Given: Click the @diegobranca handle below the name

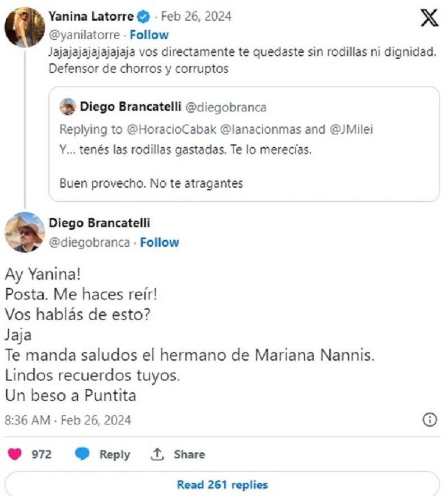Looking at the screenshot, I should click(90, 242).
